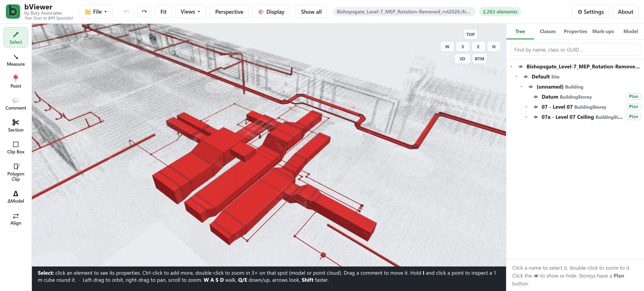Collapse the Default Site node
This screenshot has width=644, height=291.
click(x=516, y=77)
